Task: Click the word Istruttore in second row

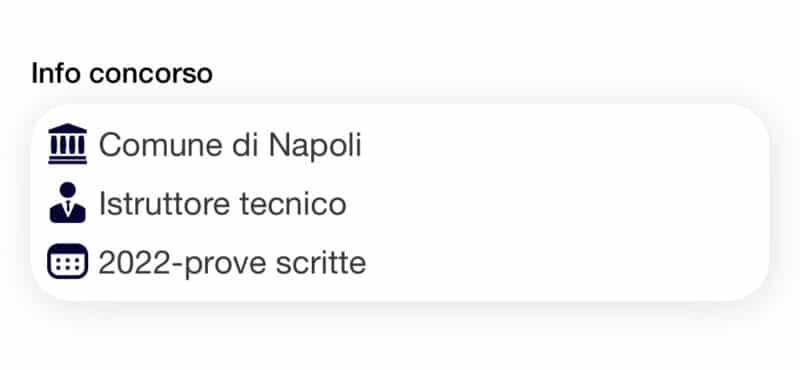Action: click(x=165, y=204)
